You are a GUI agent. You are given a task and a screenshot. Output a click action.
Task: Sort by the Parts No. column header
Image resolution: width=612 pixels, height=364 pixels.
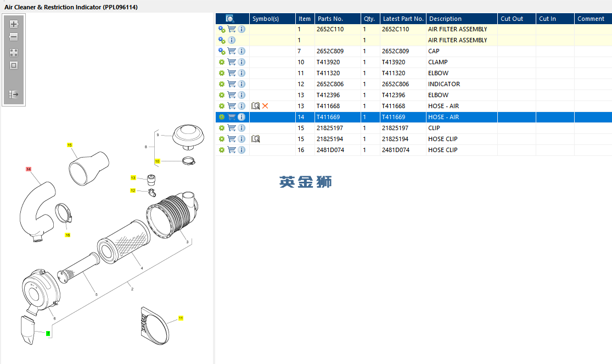coord(338,18)
